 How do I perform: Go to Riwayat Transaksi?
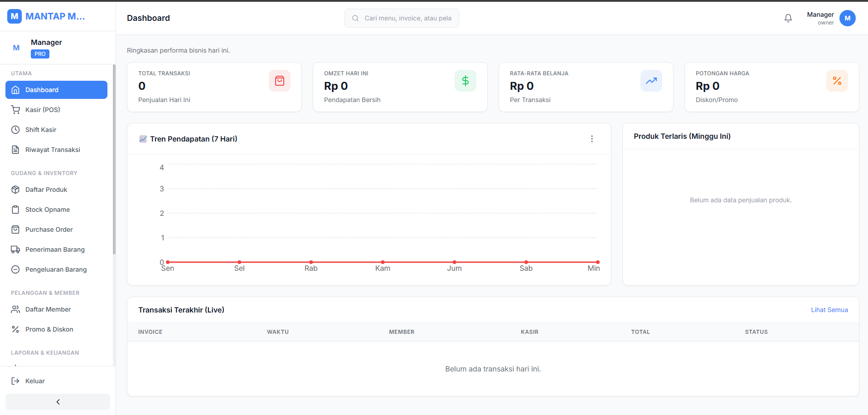(56, 150)
